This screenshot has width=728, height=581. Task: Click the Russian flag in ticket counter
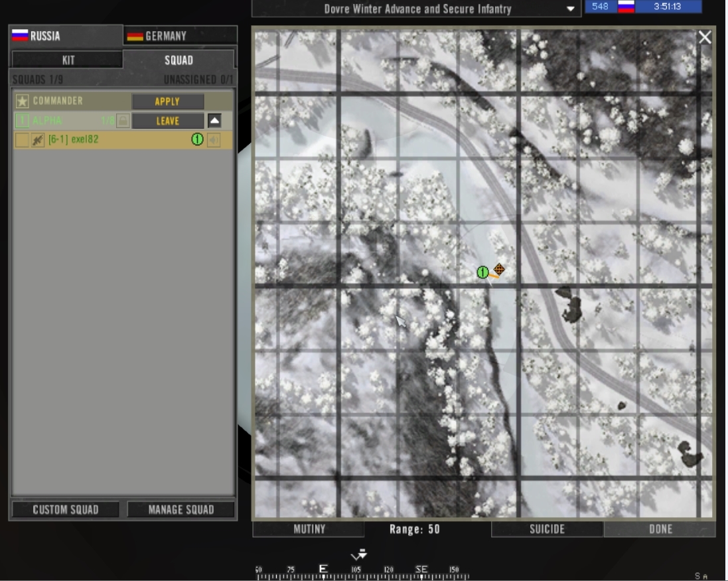click(626, 7)
